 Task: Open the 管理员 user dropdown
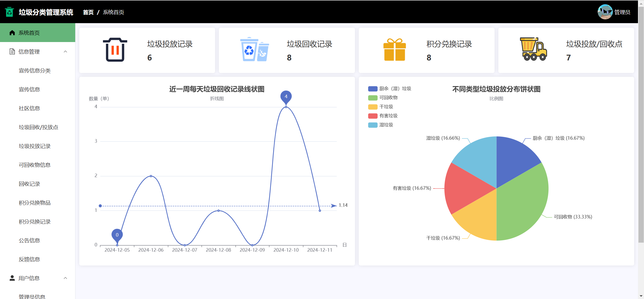[x=622, y=12]
